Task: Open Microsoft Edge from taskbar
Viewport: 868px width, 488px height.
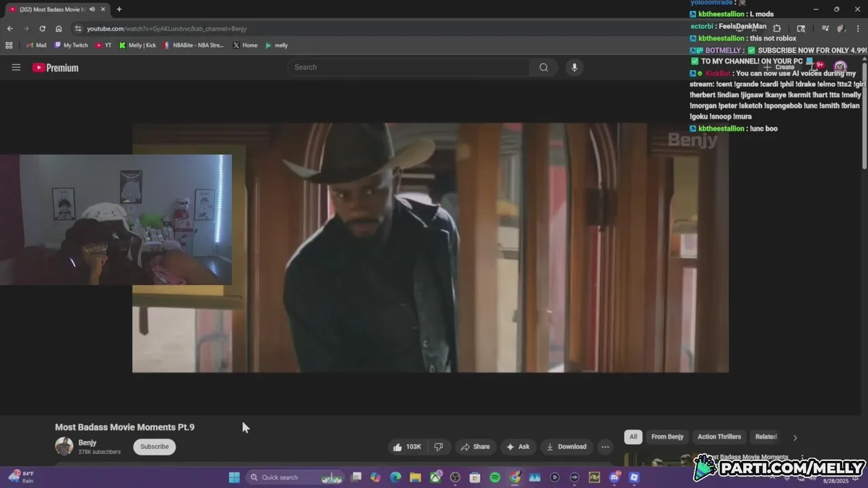Action: tap(395, 477)
